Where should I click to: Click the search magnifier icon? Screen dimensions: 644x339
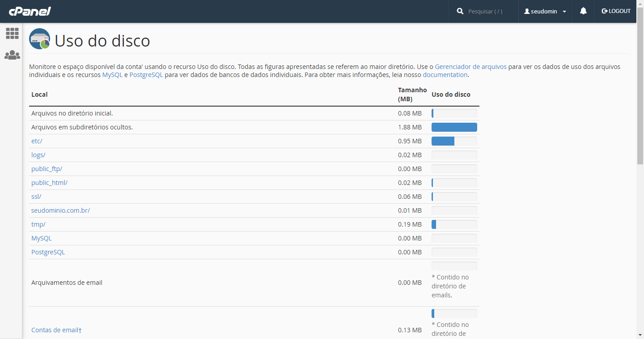coord(460,11)
